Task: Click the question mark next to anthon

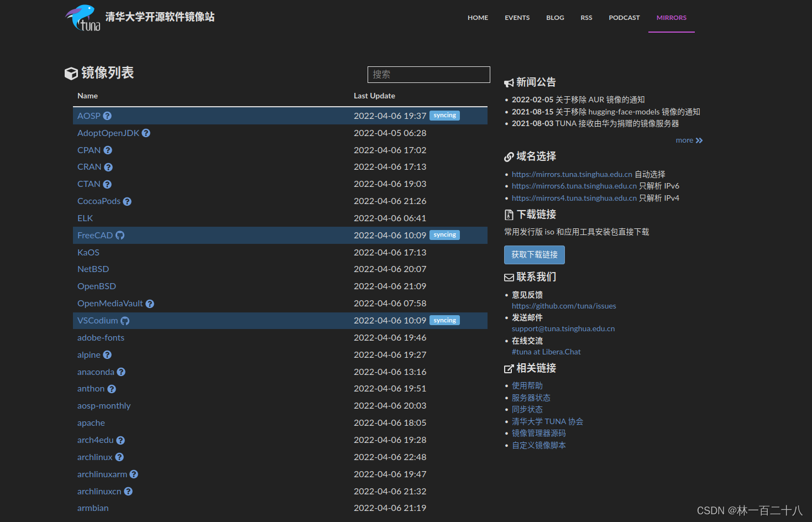Action: 112,389
